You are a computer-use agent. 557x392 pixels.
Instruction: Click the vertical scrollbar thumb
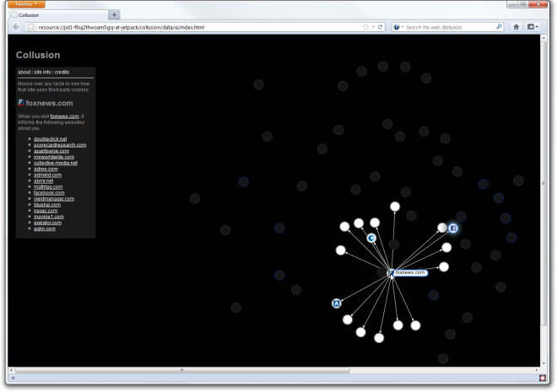pos(543,184)
